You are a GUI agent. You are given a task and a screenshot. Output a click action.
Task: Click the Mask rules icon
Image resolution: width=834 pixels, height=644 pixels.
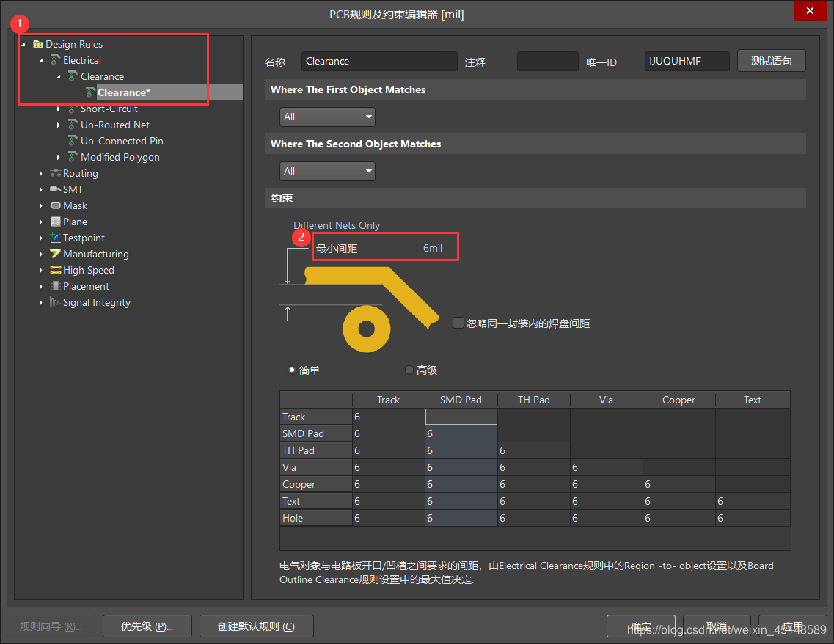tap(56, 205)
